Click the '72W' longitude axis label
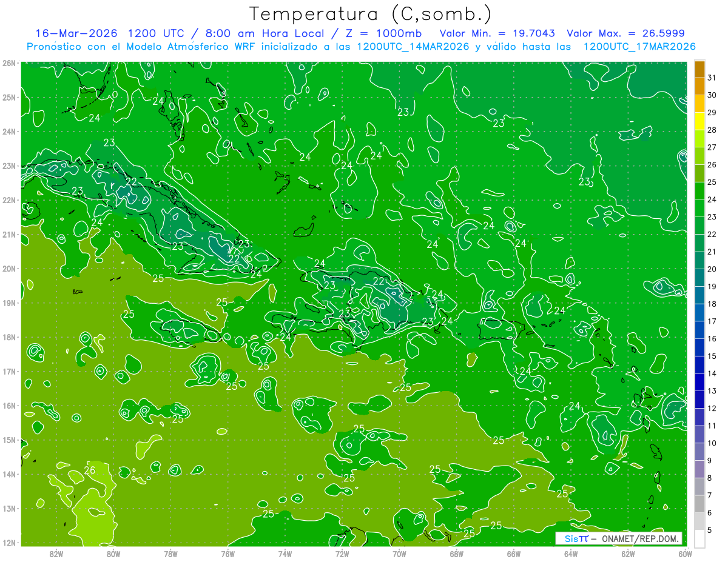This screenshot has width=728, height=562. click(x=342, y=554)
